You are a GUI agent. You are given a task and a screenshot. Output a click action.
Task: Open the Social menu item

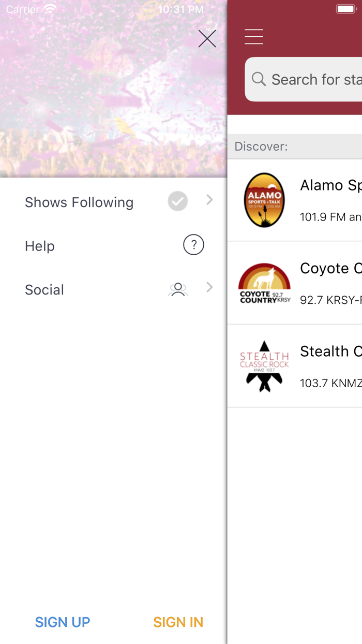[44, 290]
